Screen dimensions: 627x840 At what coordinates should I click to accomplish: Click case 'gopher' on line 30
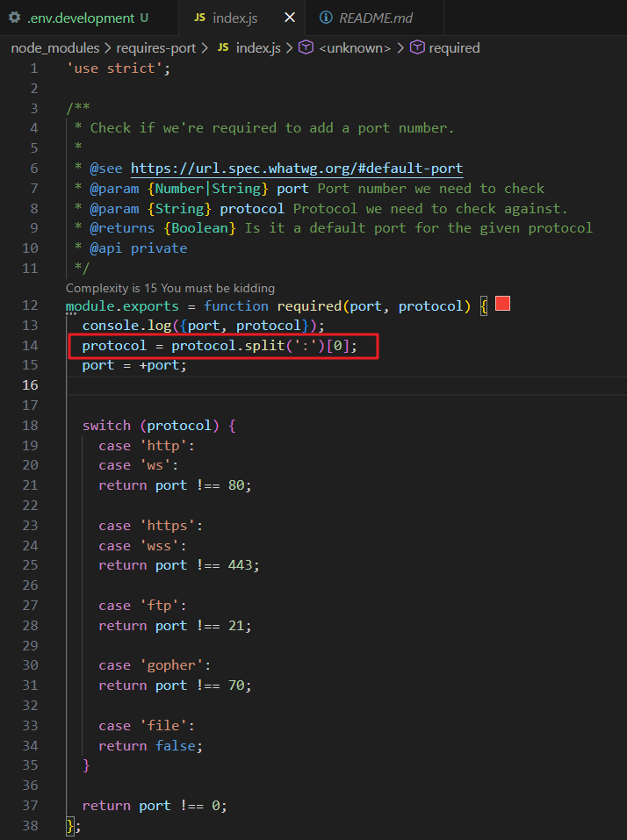point(155,665)
